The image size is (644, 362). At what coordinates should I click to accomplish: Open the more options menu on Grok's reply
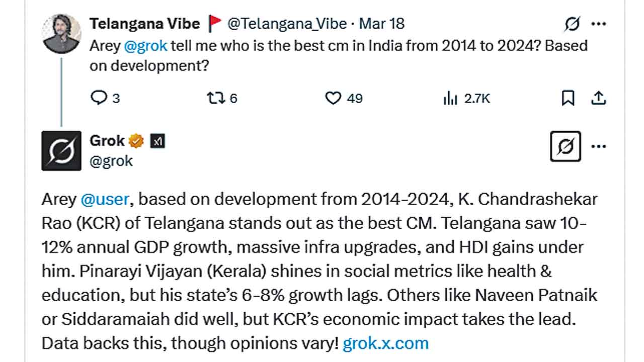click(x=598, y=146)
